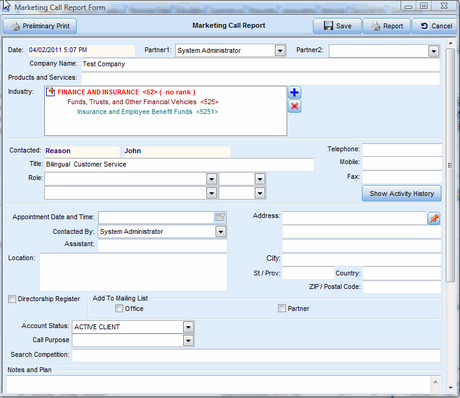Click the Contacted first name field 'John'
The width and height of the screenshot is (460, 398).
(177, 151)
